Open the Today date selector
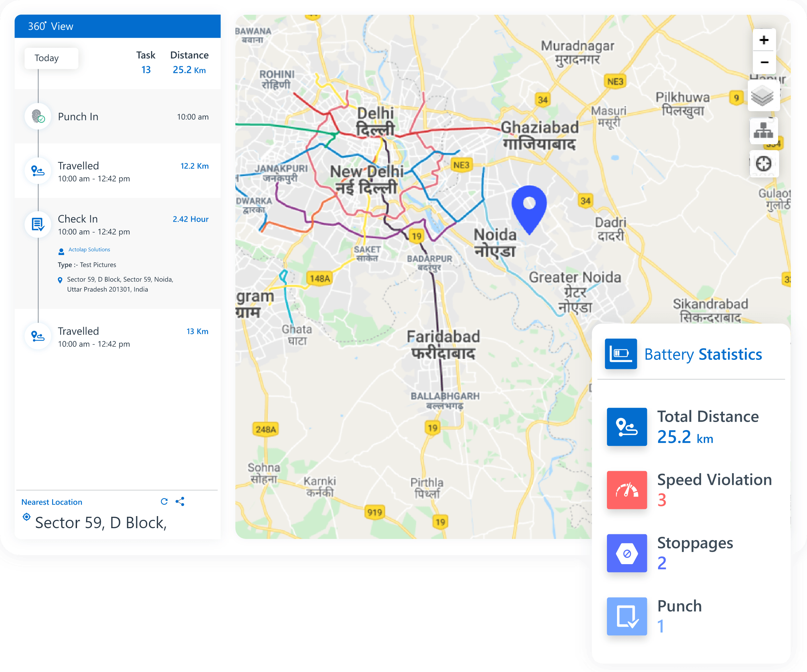Screen dimensions: 807x672 click(x=51, y=58)
